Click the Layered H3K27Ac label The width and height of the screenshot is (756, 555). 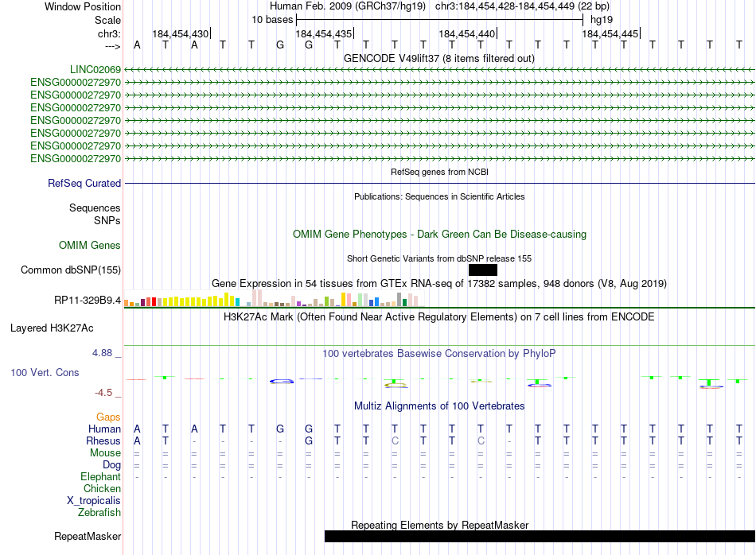(x=52, y=328)
